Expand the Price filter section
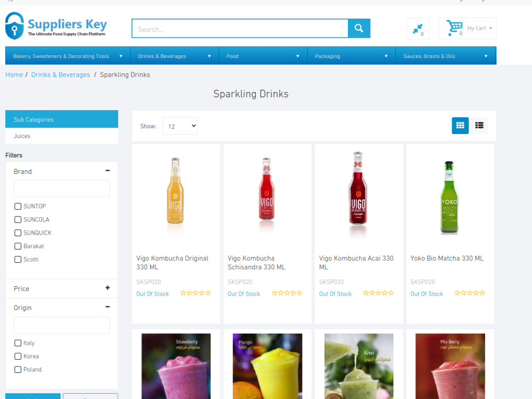 click(x=107, y=288)
